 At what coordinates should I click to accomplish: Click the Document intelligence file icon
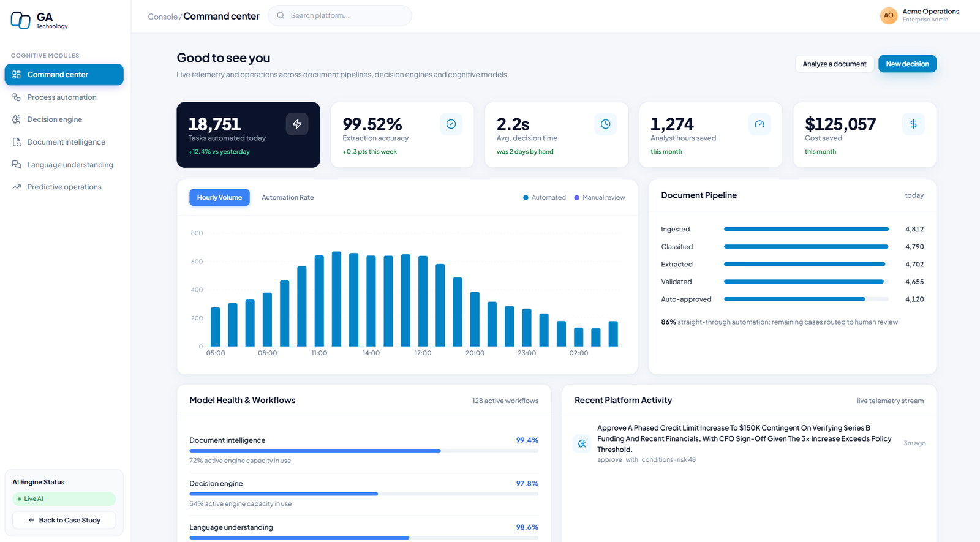coord(17,142)
